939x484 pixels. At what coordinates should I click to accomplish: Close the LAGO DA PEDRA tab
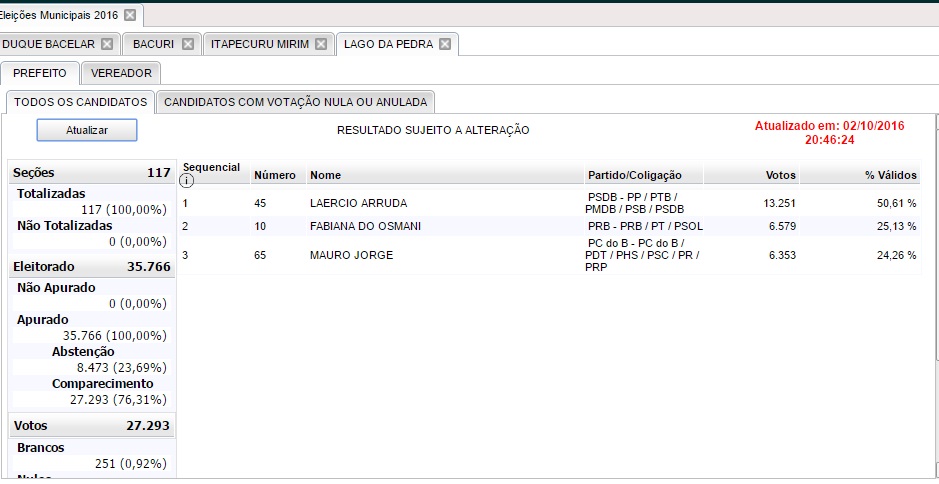coord(445,44)
